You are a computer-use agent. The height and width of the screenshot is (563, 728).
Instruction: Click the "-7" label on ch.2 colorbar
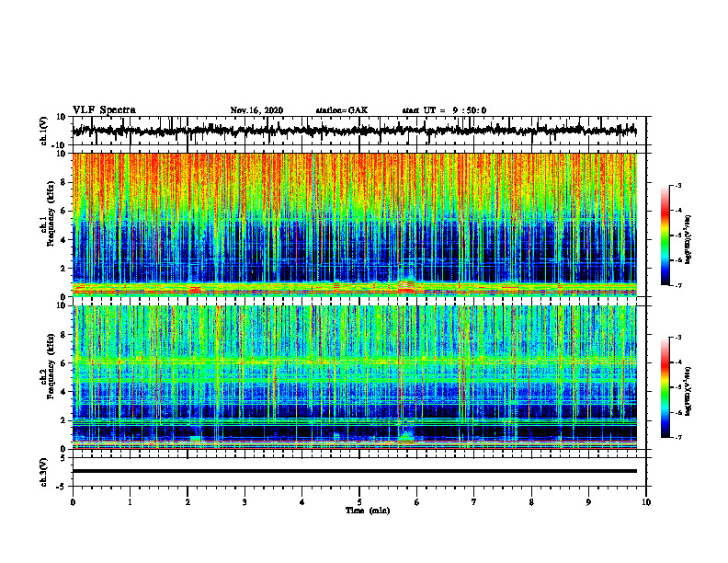[x=678, y=438]
